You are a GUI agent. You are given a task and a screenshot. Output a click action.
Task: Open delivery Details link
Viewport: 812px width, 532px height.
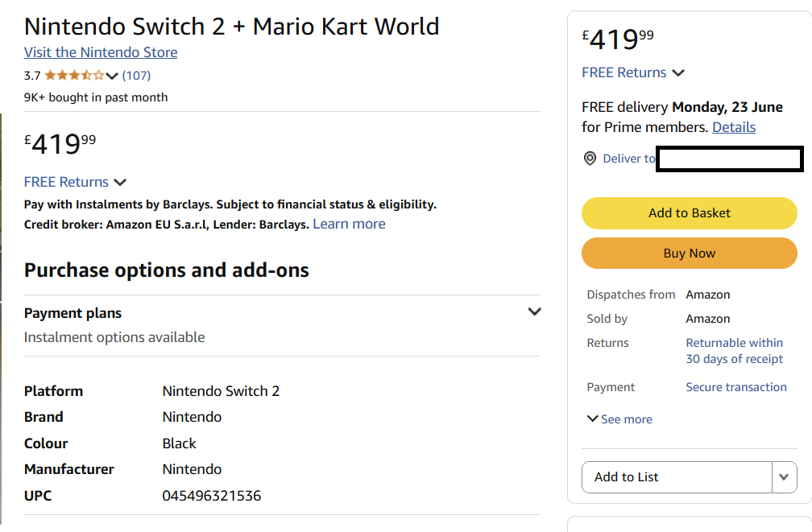pos(734,127)
